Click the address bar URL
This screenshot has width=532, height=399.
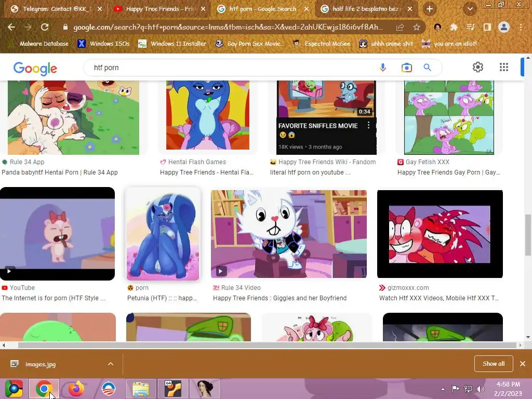pyautogui.click(x=228, y=27)
